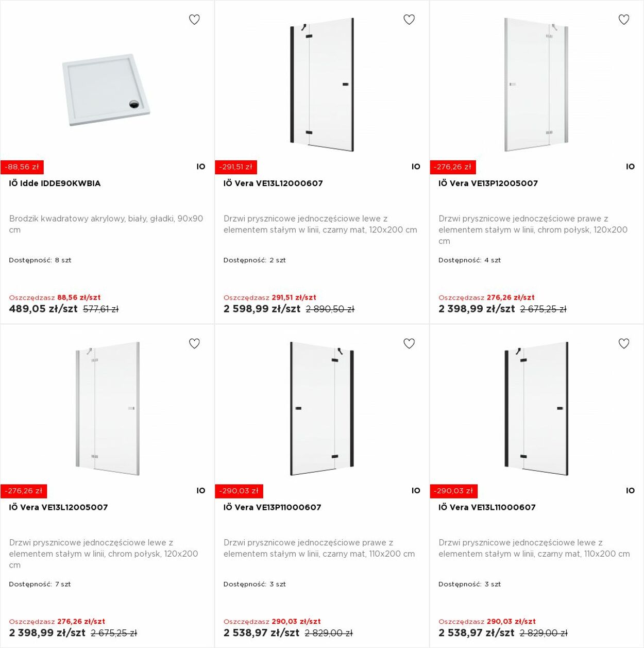This screenshot has height=648, width=644.
Task: Select the IÖ Vera VE13L11000607 product name
Action: [x=487, y=507]
